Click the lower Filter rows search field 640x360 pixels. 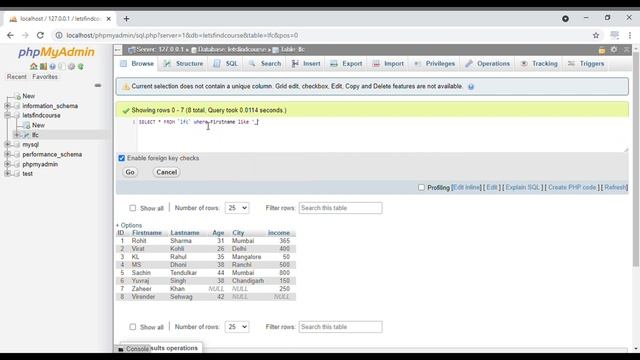point(340,327)
